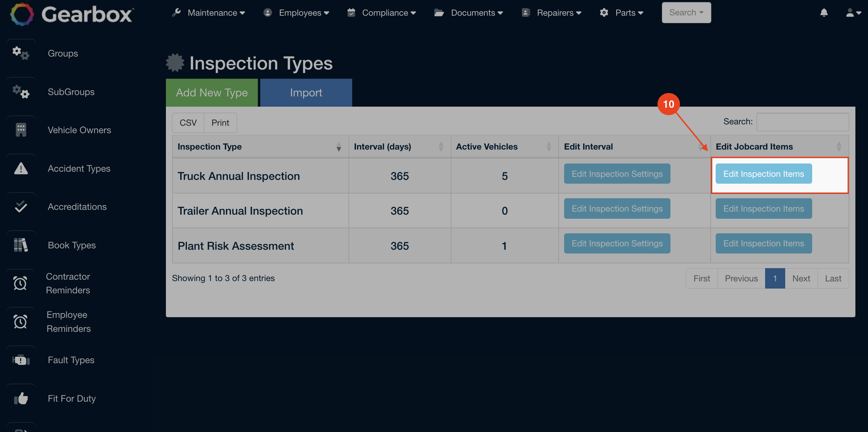Click the Maintenance wrench icon
Screen dimensions: 868x432
[176, 13]
